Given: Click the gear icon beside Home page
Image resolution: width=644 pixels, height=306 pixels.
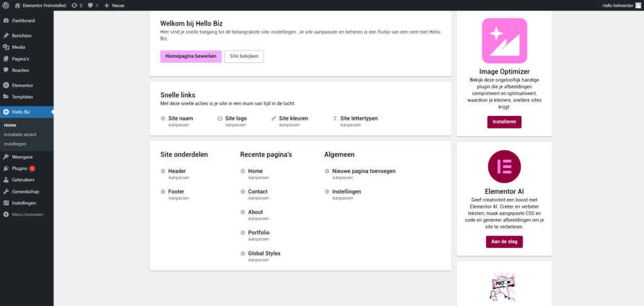Looking at the screenshot, I should pyautogui.click(x=243, y=171).
